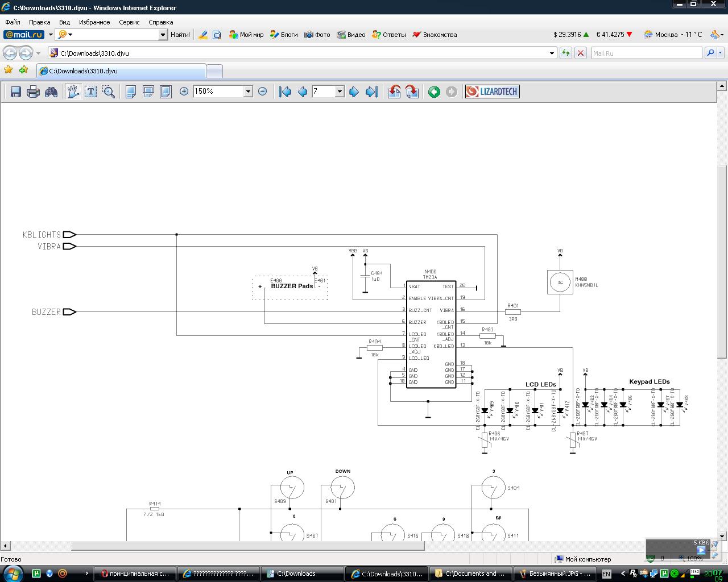Select the text selection tool
The width and height of the screenshot is (728, 582).
point(91,92)
